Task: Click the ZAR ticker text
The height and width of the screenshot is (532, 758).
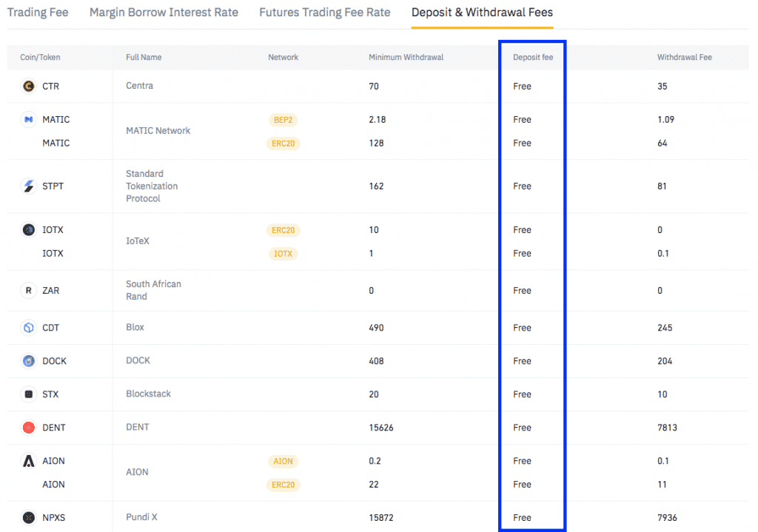Action: (x=51, y=290)
